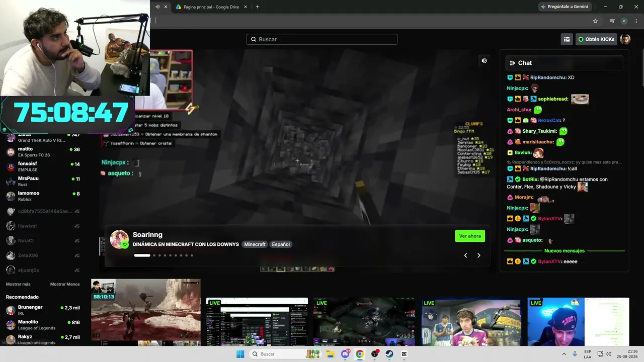Collapse chat using the Chat header icon
The image size is (644, 362).
coord(512,63)
